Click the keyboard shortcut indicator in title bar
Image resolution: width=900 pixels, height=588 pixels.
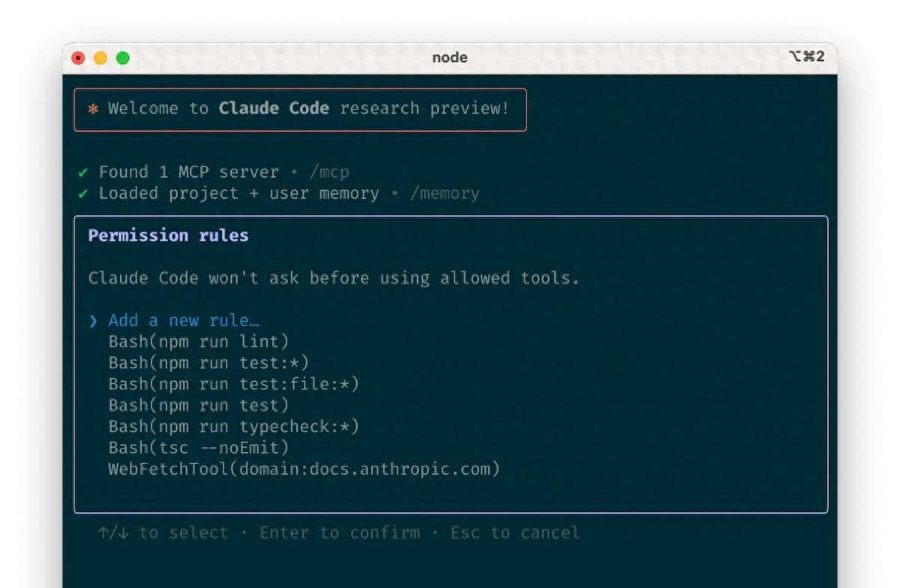click(806, 57)
